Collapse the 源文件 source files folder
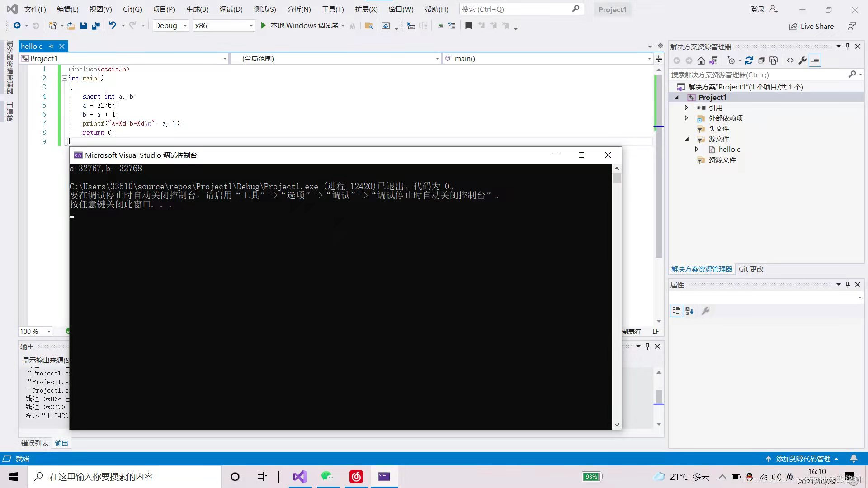The height and width of the screenshot is (488, 868). pos(686,139)
